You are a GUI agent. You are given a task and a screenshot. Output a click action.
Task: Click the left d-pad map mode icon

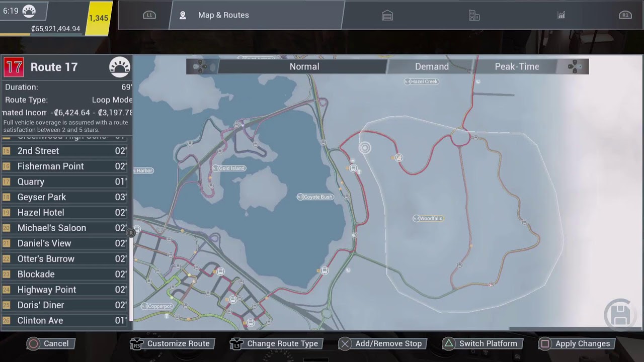click(x=200, y=66)
